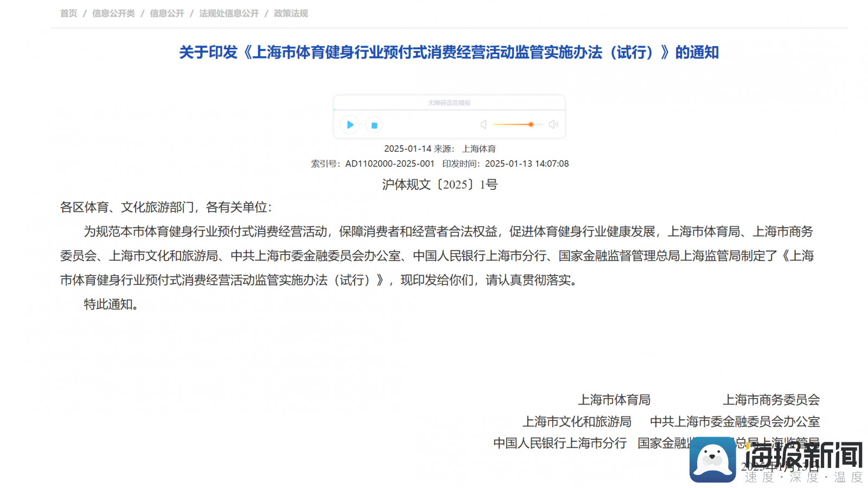Image resolution: width=868 pixels, height=488 pixels.
Task: Play the accessibility audio broadcast
Action: 350,125
